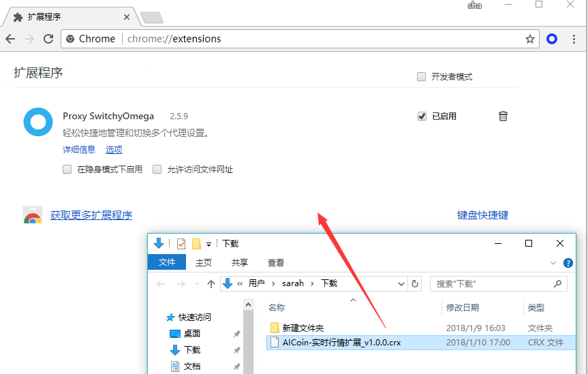This screenshot has width=588, height=374.
Task: Click the pin icon beside 桌面
Action: click(236, 334)
